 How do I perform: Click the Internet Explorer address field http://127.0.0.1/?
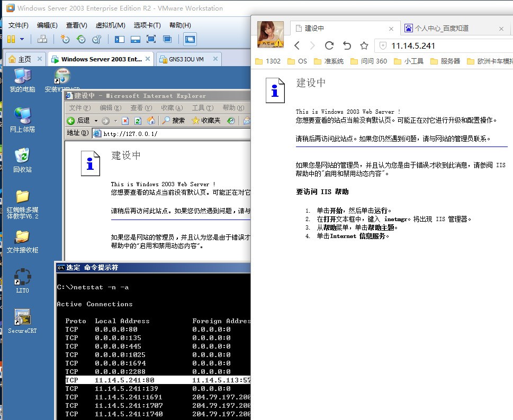[x=172, y=133]
